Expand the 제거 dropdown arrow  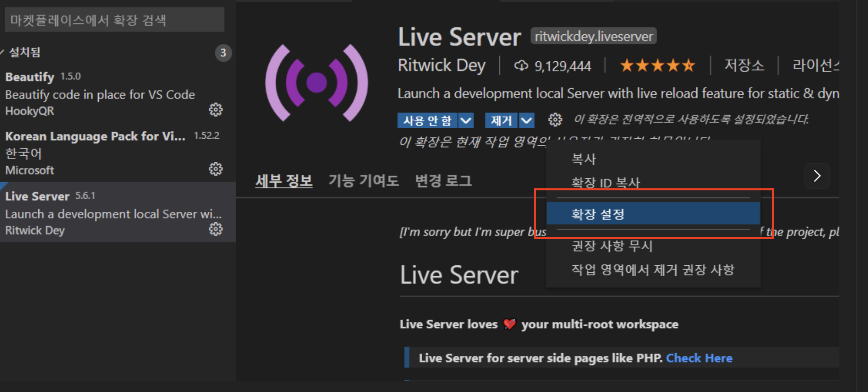[x=526, y=120]
